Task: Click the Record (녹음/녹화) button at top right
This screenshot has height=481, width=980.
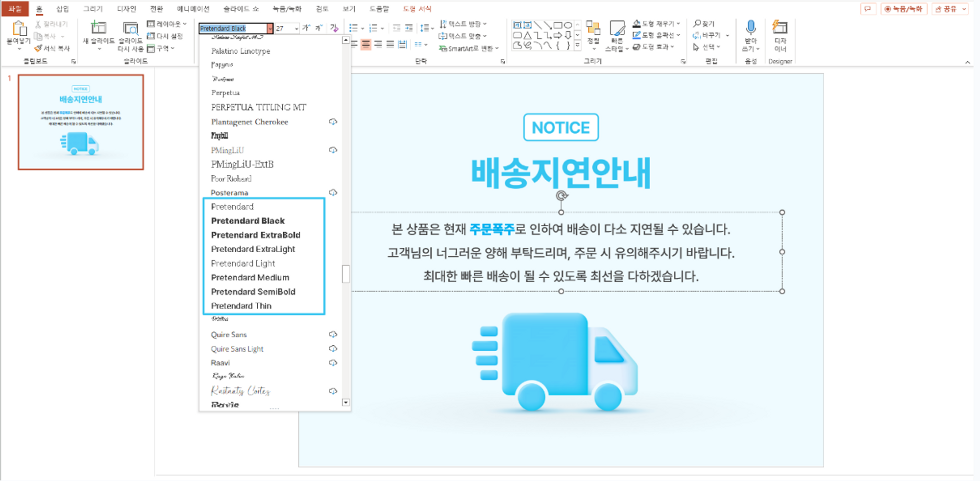Action: click(904, 9)
